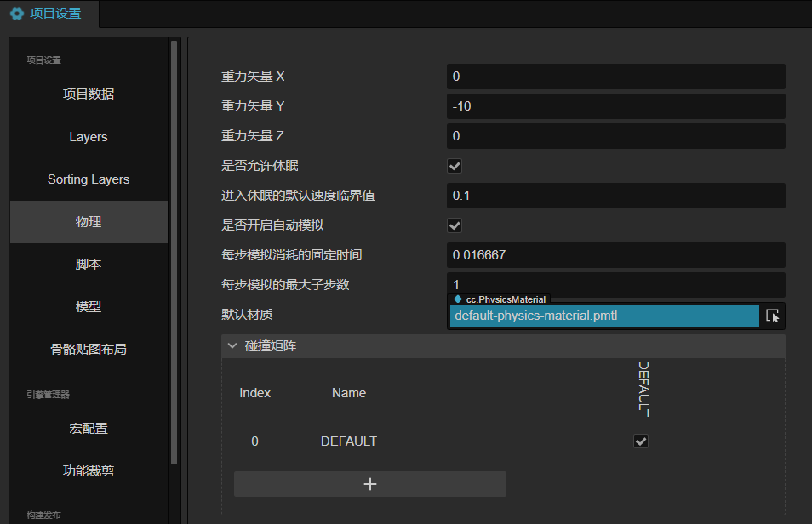Click the 重力矢量 Y value field

point(615,105)
